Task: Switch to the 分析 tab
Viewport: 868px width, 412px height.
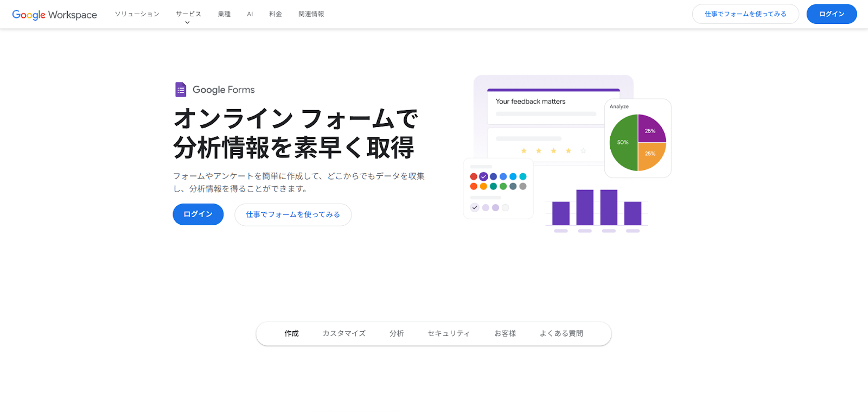Action: (397, 333)
